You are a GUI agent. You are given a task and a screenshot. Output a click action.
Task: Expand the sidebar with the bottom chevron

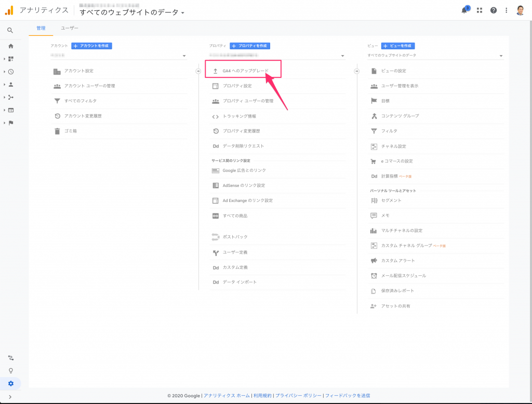tap(10, 397)
